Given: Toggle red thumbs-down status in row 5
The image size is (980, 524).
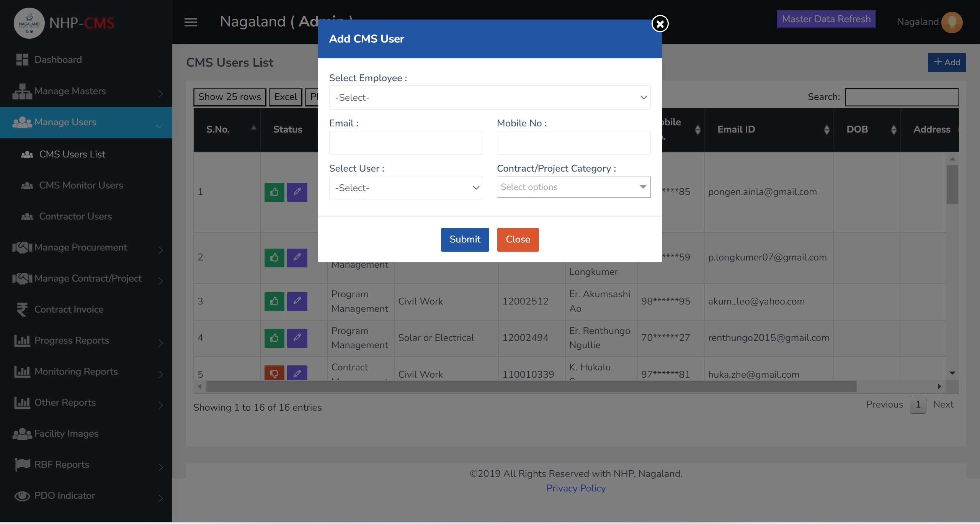Looking at the screenshot, I should 274,373.
